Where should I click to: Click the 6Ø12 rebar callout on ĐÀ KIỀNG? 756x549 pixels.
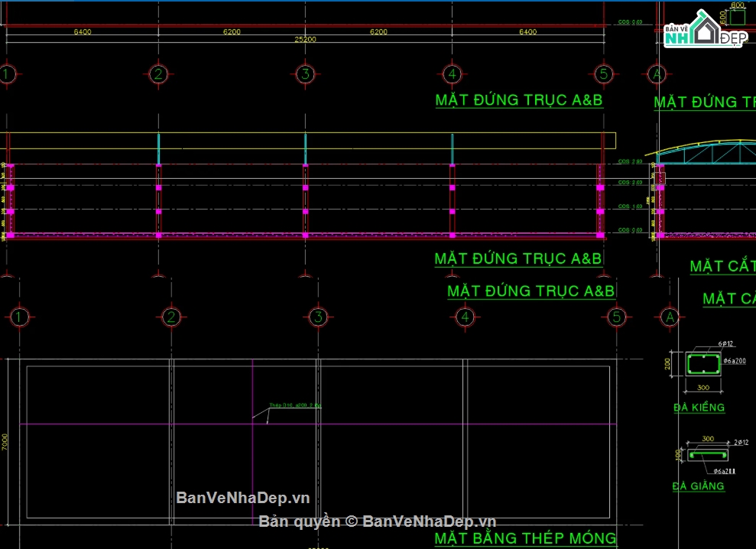click(x=725, y=344)
